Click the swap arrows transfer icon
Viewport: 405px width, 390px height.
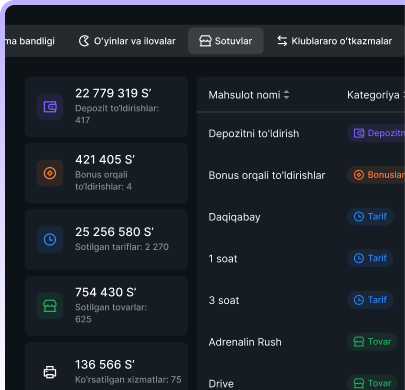pyautogui.click(x=282, y=41)
